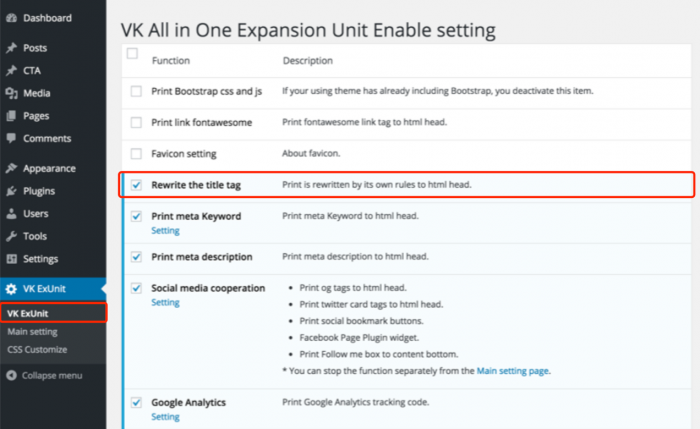Screen dimensions: 700x429
Task: Disable the Google Analytics checkbox
Action: click(136, 403)
